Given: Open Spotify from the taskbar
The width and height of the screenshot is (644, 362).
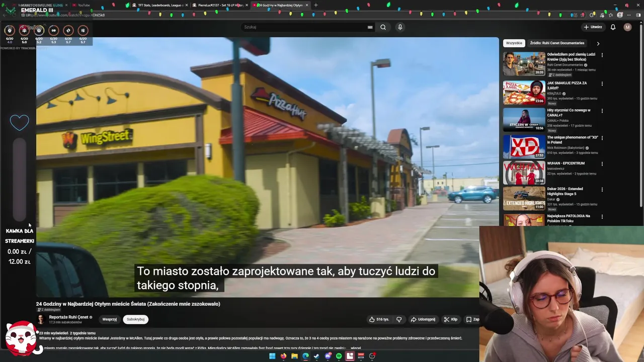Looking at the screenshot, I should coord(339,356).
